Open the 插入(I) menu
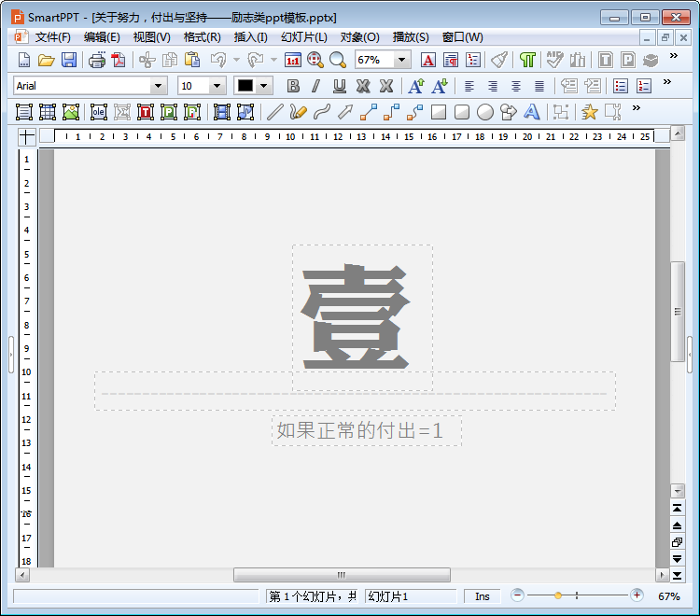Viewport: 700px width, 616px height. point(250,37)
